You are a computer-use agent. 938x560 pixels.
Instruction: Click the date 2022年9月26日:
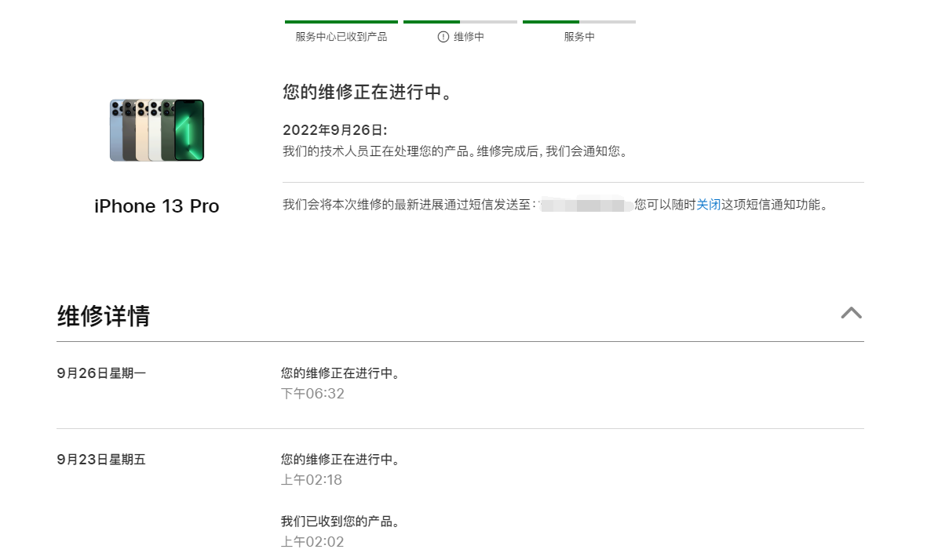[x=335, y=130]
